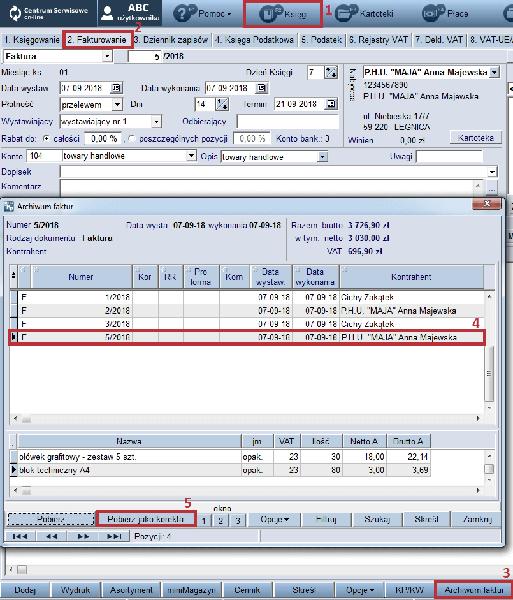Switch to 6. Rejestry VAT tab

[x=379, y=40]
